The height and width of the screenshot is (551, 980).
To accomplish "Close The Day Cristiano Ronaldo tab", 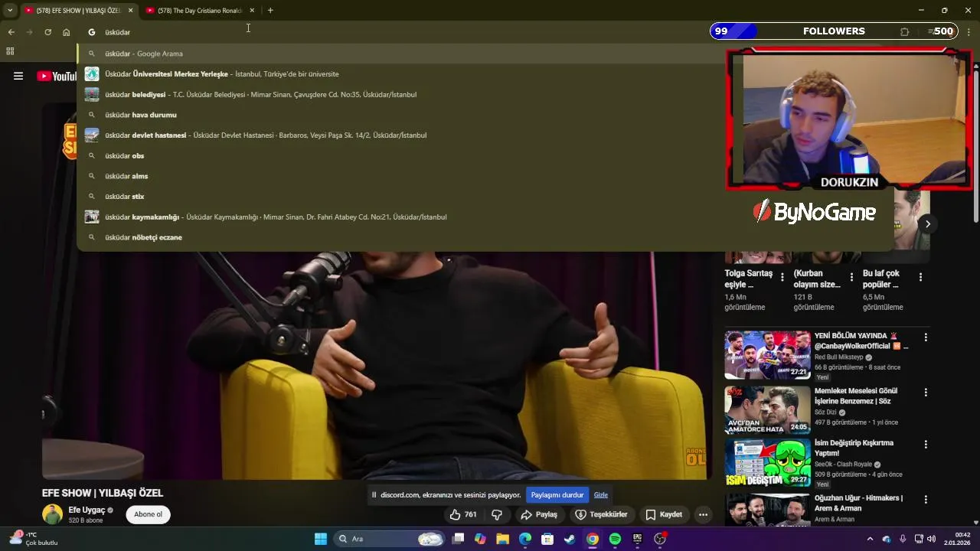I will tap(252, 11).
